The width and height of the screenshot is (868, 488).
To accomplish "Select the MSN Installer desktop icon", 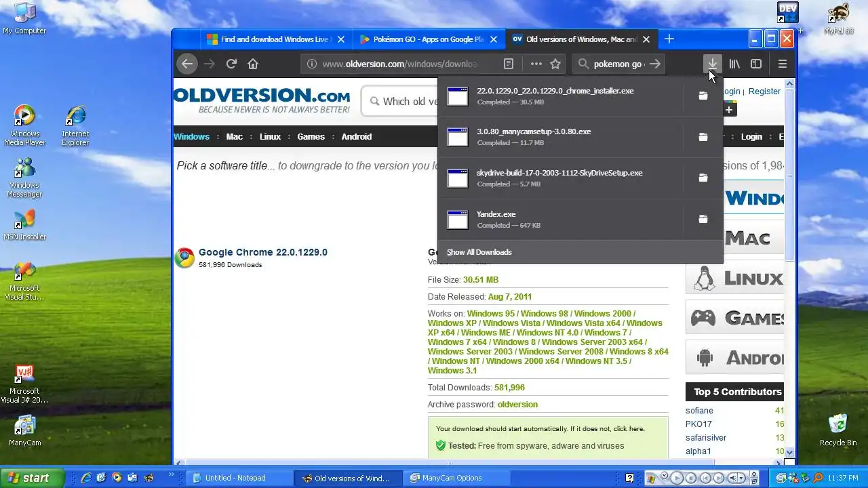I will 24,225.
